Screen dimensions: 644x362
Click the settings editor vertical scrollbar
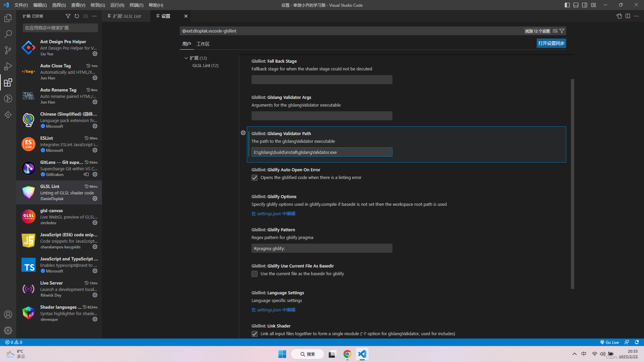point(572,184)
